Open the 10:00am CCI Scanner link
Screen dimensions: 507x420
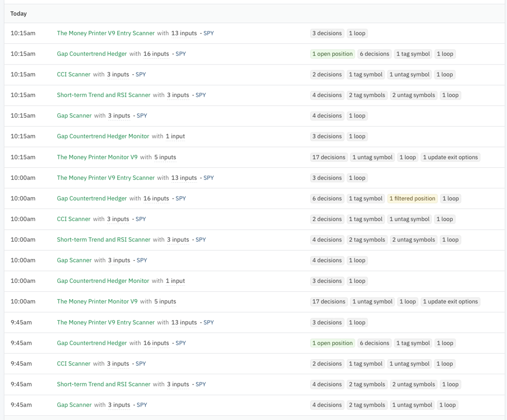click(73, 219)
